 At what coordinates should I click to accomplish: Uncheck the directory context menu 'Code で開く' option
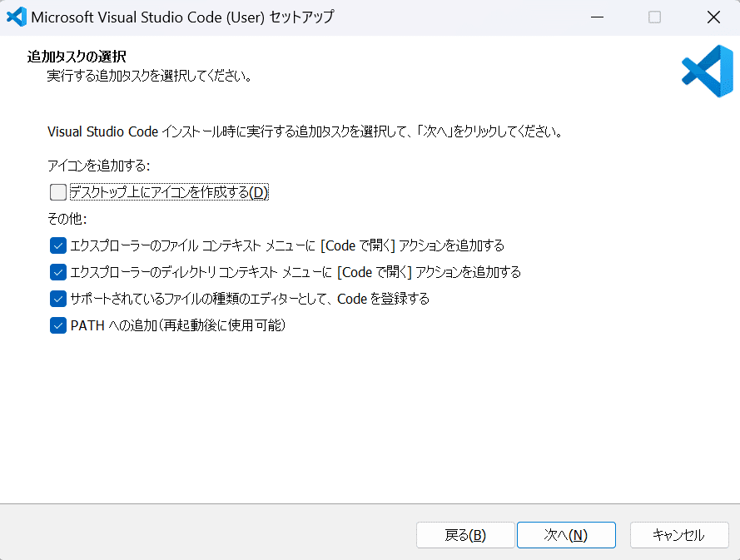click(x=57, y=272)
